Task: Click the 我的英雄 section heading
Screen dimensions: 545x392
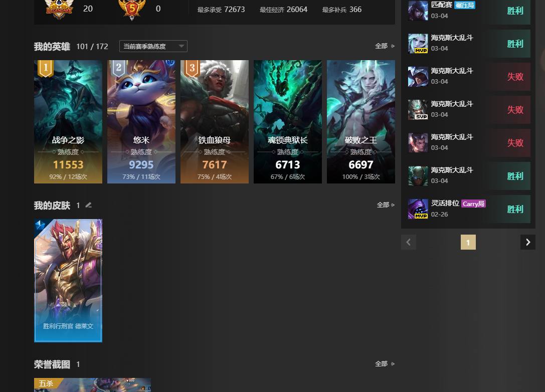Action: (52, 47)
